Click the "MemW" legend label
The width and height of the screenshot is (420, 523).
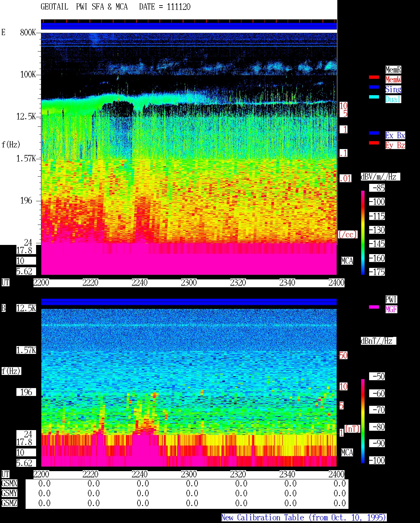point(393,79)
